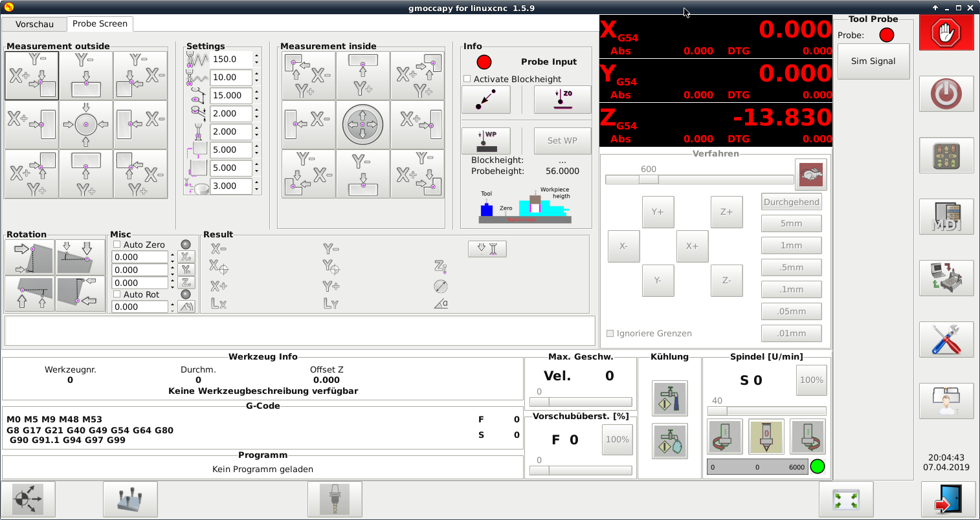Viewport: 980px width, 520px height.
Task: Toggle fullscreen with the green arrows icon
Action: click(845, 499)
